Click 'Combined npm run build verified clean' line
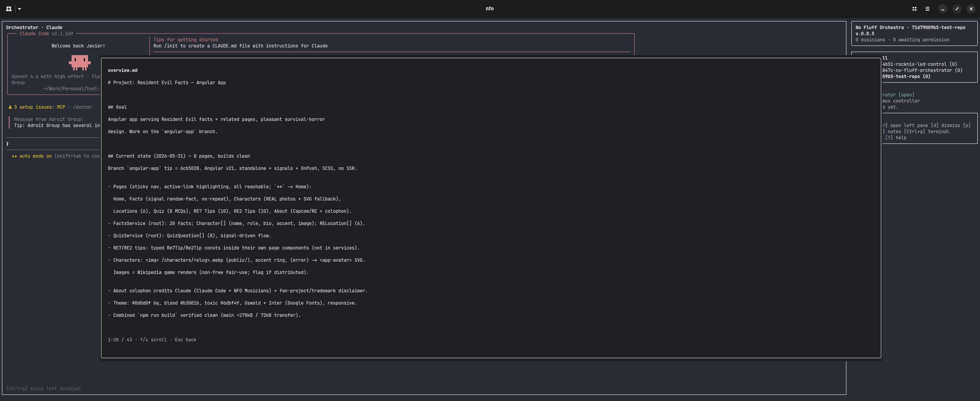Image resolution: width=980 pixels, height=401 pixels. tap(204, 315)
